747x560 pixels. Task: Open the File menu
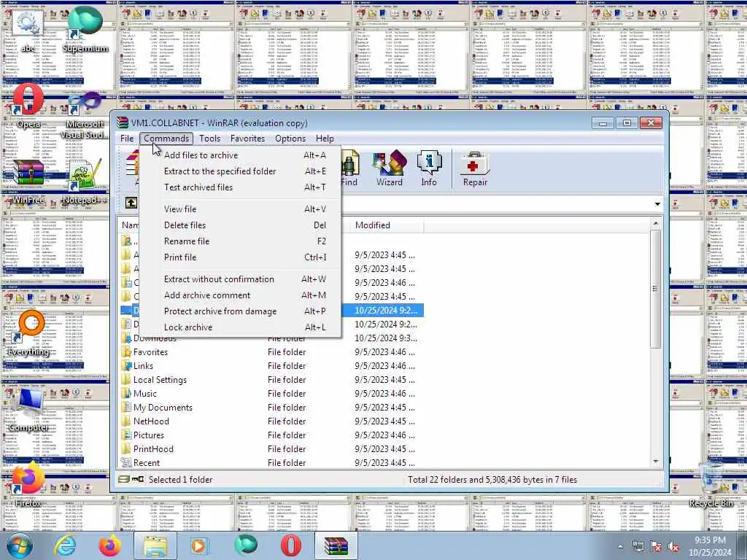tap(127, 139)
